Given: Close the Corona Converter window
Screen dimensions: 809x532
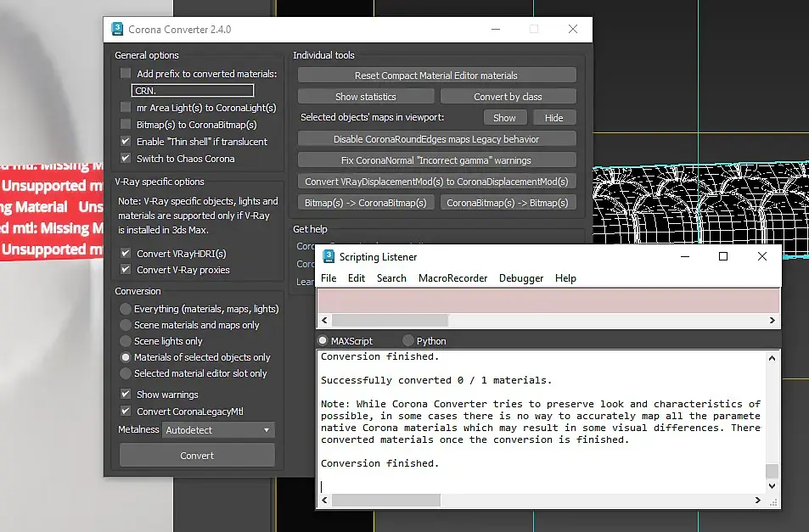Looking at the screenshot, I should tap(573, 30).
